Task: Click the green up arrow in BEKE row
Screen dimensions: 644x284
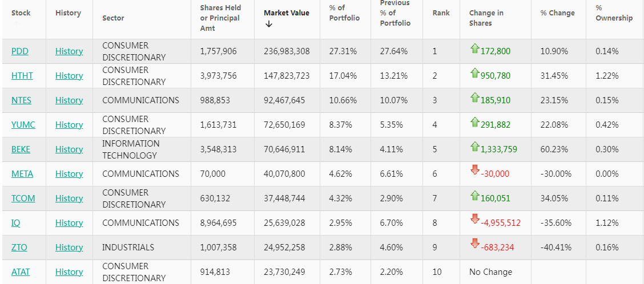Action: click(x=474, y=148)
